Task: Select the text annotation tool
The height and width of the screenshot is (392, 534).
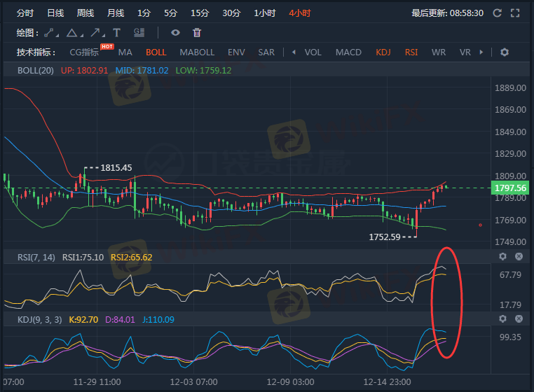Action: (x=116, y=32)
